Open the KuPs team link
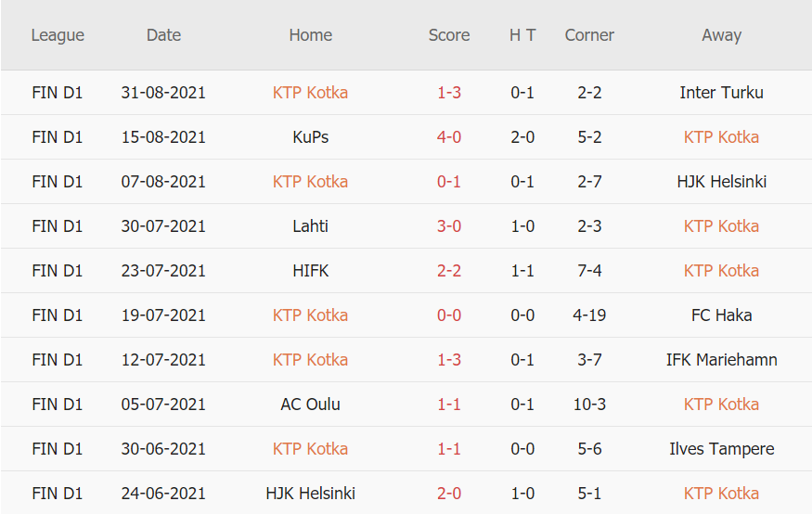The image size is (812, 514). tap(310, 137)
